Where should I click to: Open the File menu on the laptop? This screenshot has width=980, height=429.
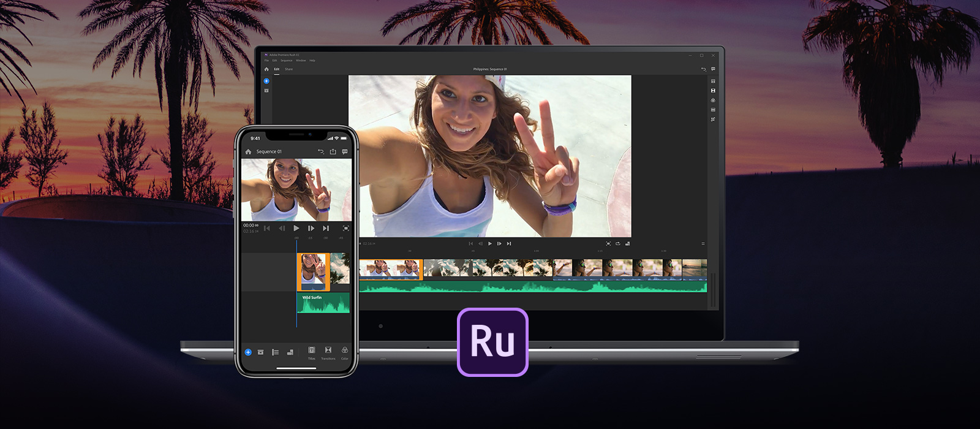(266, 61)
